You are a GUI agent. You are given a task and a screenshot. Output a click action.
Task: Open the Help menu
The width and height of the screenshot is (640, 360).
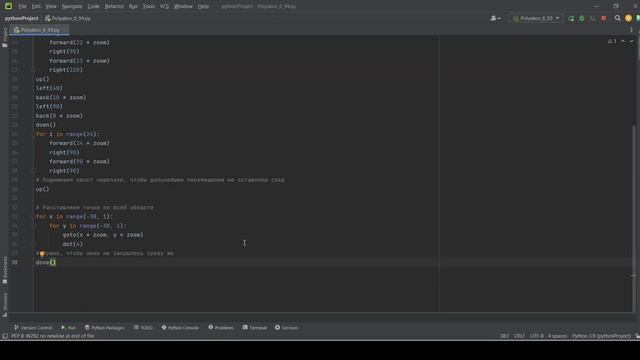pos(203,6)
